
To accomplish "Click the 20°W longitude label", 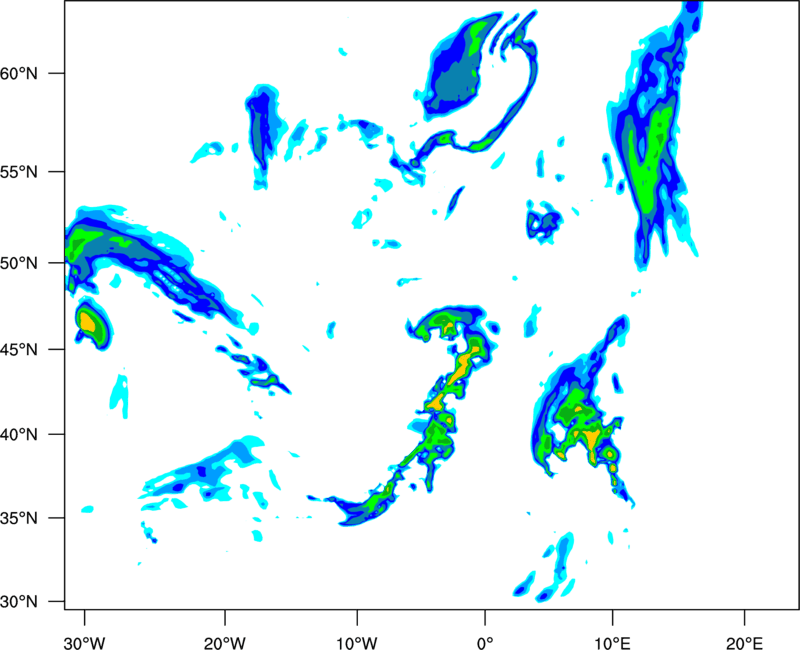I will 225,643.
